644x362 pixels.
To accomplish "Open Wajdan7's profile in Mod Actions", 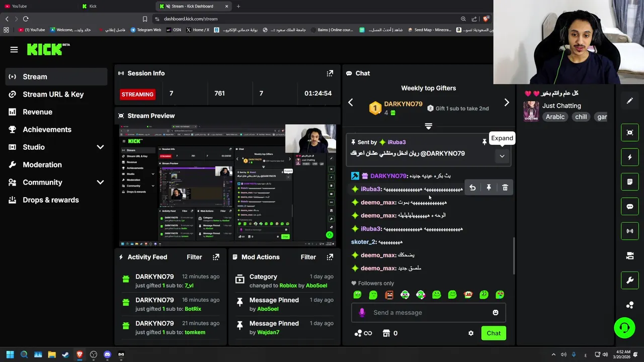I will click(x=268, y=332).
